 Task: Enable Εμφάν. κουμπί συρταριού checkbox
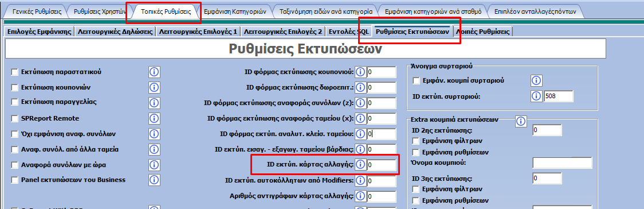pos(416,80)
